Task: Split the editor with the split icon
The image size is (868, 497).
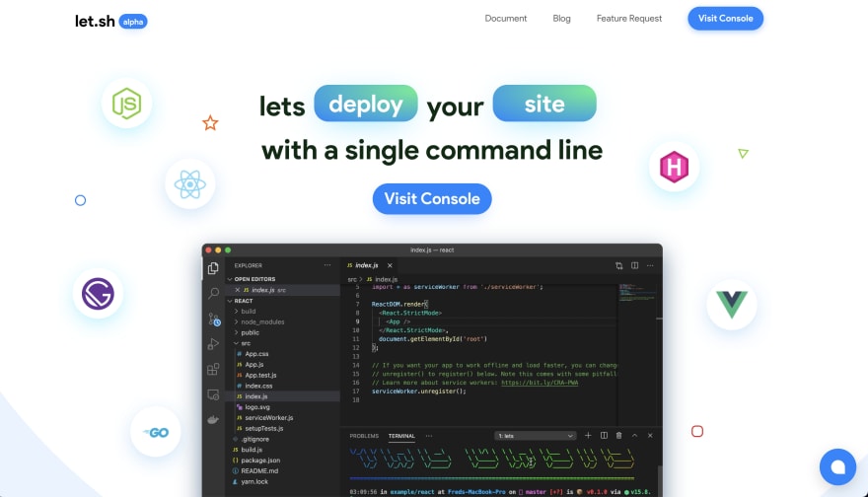Action: pyautogui.click(x=635, y=265)
